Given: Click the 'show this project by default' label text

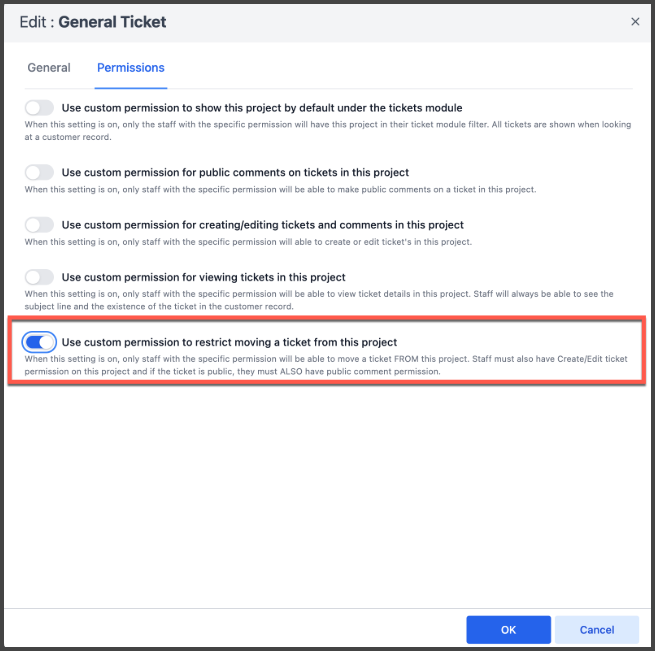Looking at the screenshot, I should [262, 108].
